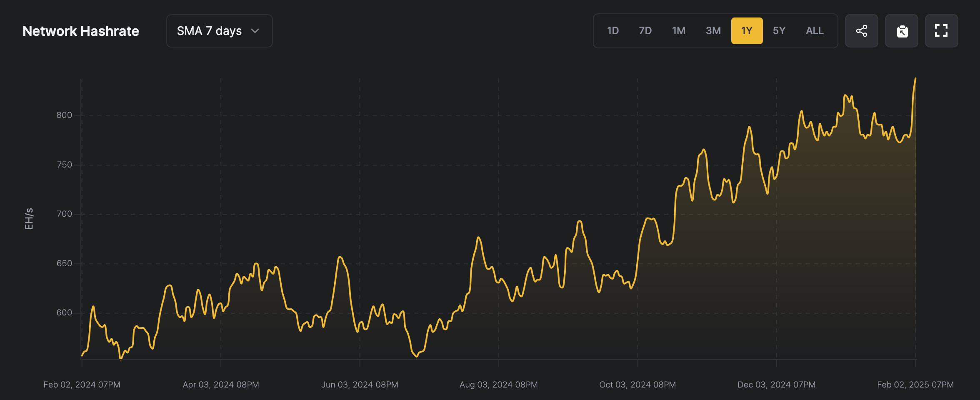This screenshot has height=400, width=980.
Task: Click the Aug 03, 2024 08PM date label
Action: [498, 385]
